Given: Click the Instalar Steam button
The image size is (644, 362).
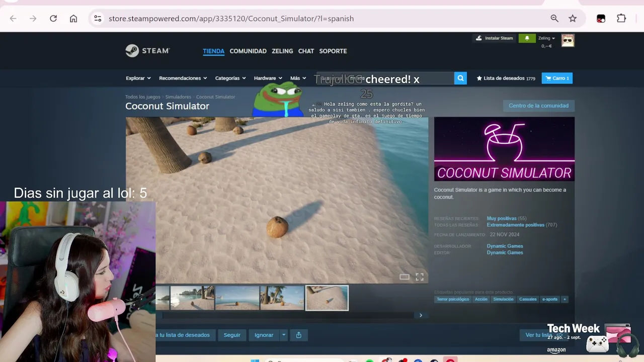Looking at the screenshot, I should pyautogui.click(x=495, y=38).
